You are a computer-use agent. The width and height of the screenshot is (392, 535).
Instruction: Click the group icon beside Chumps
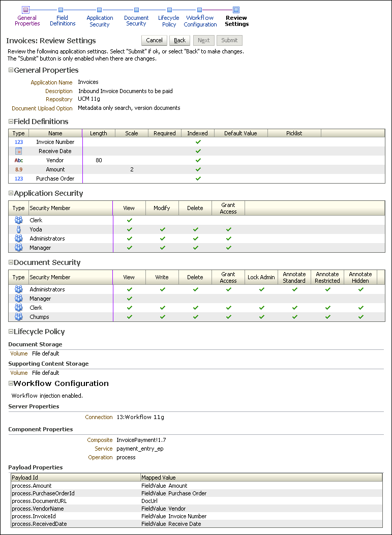(19, 317)
